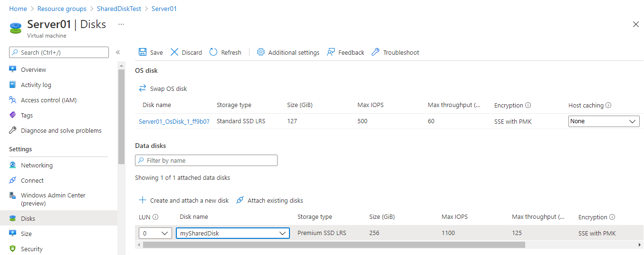Screen dimensions: 644x255
Task: Click the Networking icon
Action: (x=13, y=165)
